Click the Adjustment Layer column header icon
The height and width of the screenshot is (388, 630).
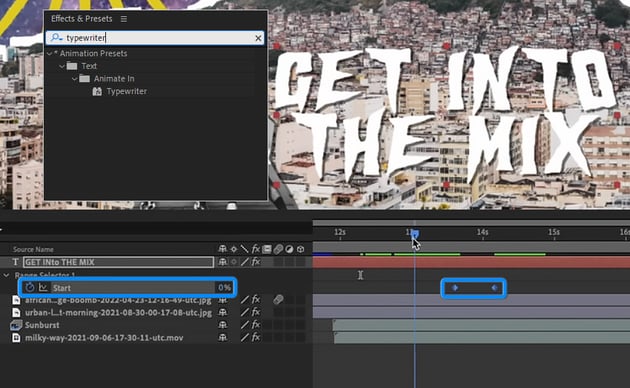[x=289, y=249]
